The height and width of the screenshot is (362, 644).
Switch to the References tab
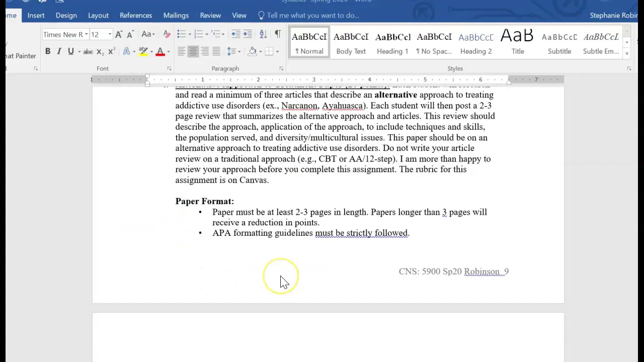[136, 15]
